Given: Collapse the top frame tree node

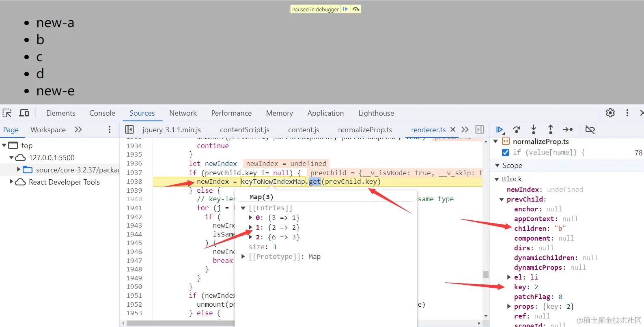Looking at the screenshot, I should (4, 145).
